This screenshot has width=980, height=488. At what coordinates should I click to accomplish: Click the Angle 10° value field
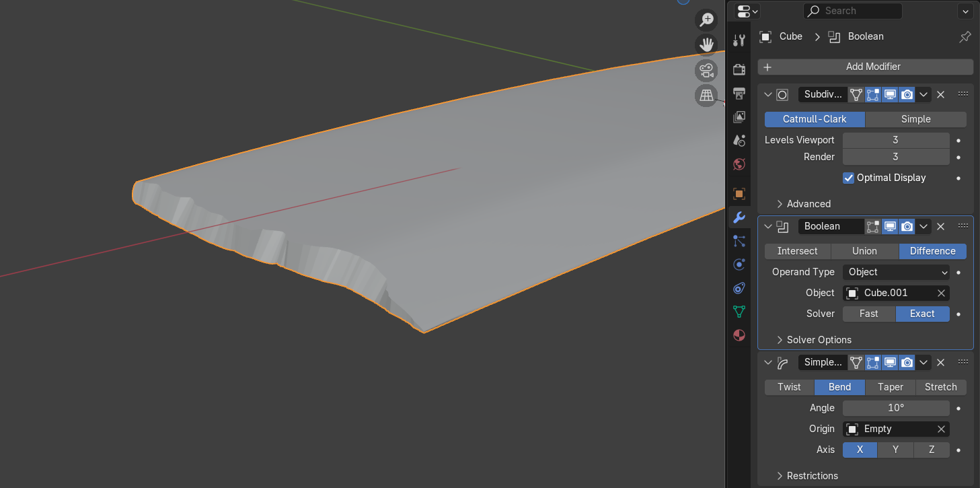coord(896,408)
